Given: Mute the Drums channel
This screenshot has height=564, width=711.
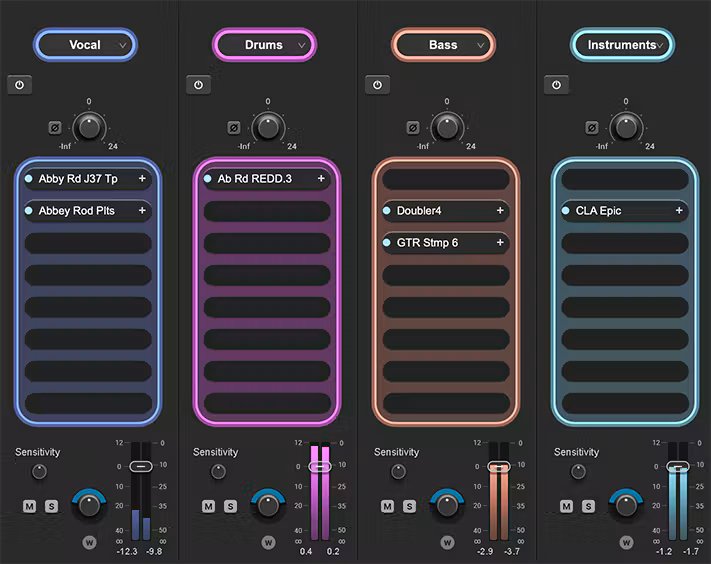Looking at the screenshot, I should 209,506.
